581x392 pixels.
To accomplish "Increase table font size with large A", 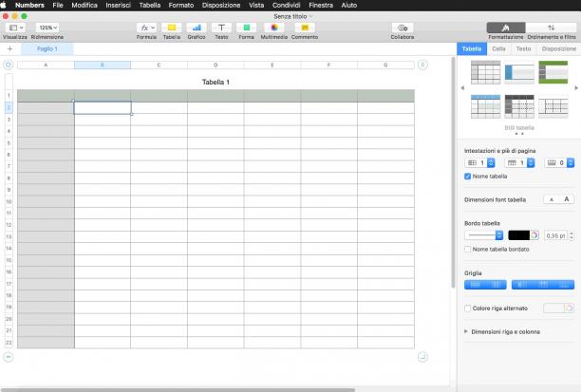I will [x=567, y=199].
